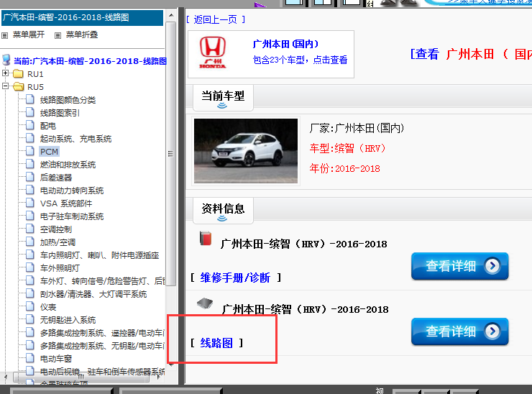Click document icon beside 线路图颜色分类
The image size is (532, 394).
tap(30, 99)
